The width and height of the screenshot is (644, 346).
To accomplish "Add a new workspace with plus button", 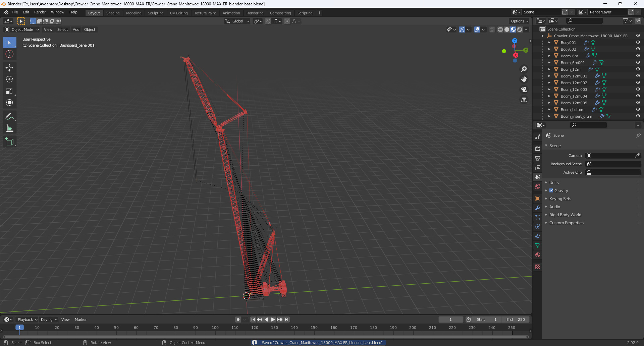I will coord(319,13).
